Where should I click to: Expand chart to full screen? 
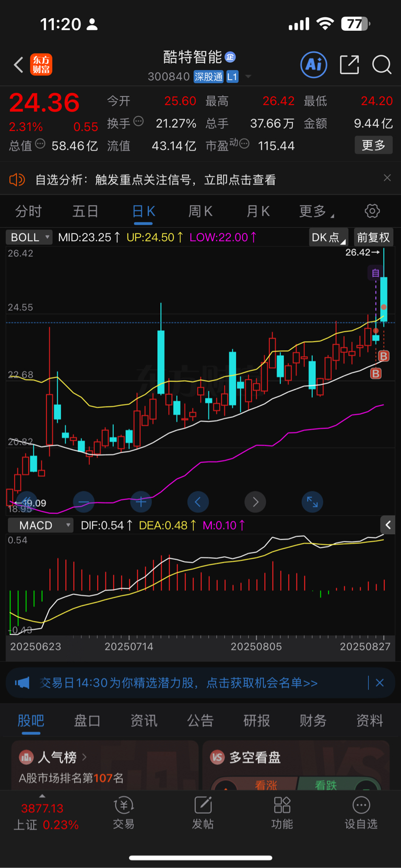312,502
